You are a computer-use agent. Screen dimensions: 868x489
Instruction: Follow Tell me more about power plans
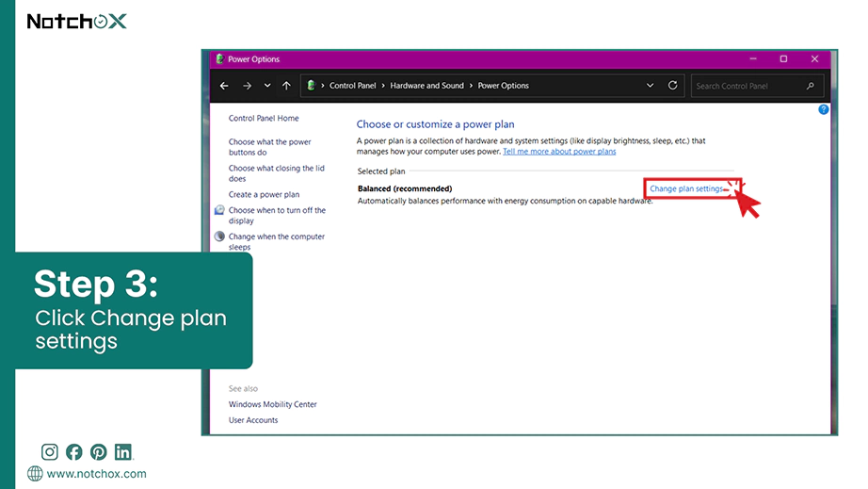pyautogui.click(x=559, y=151)
